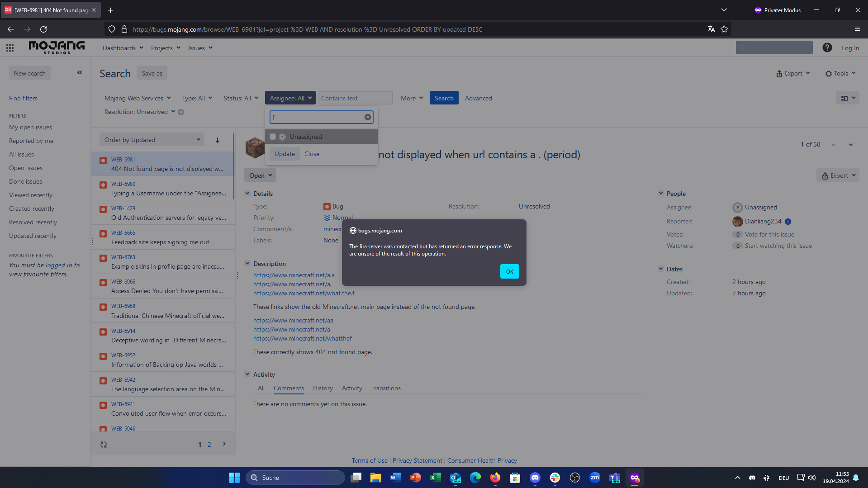Screen dimensions: 868x488
Task: Click reporter Dianliang234 info icon
Action: point(788,222)
